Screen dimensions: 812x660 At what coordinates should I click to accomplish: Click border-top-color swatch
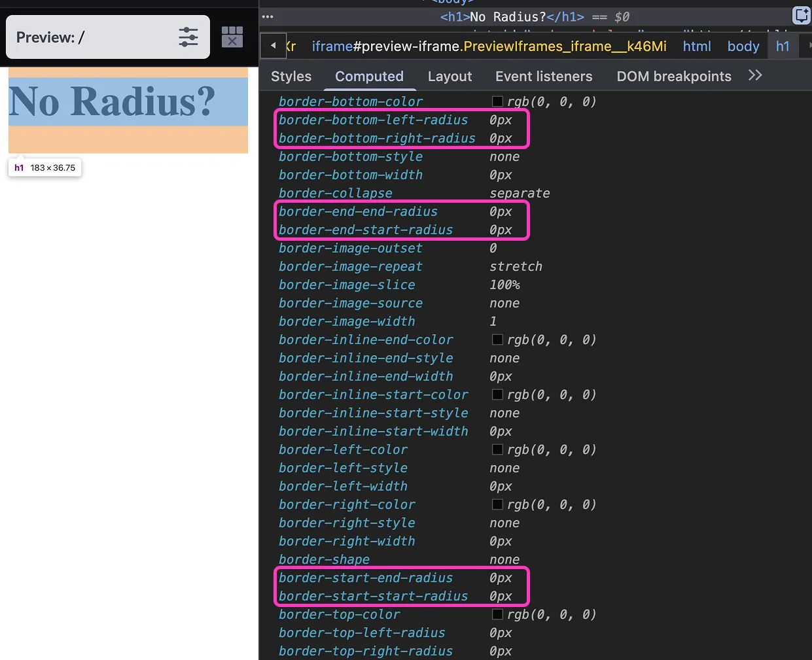pyautogui.click(x=497, y=614)
